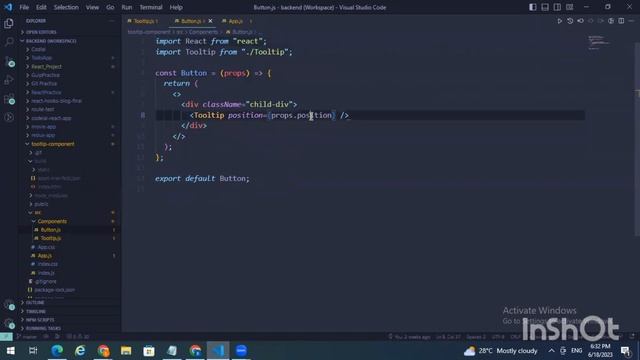The width and height of the screenshot is (640, 360).
Task: Open Microsoft Store from taskbar
Action: [x=149, y=351]
